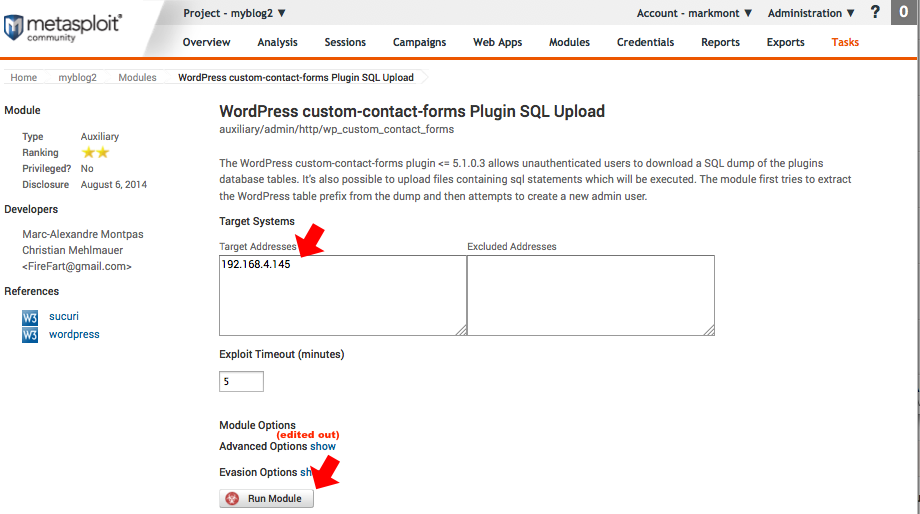Click the Excluded Addresses text area
This screenshot has width=920, height=514.
pos(590,295)
